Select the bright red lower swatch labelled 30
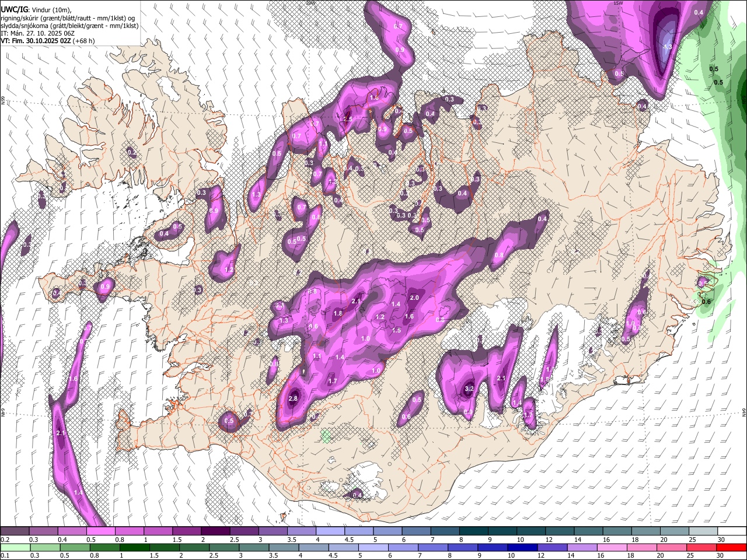 [x=731, y=548]
